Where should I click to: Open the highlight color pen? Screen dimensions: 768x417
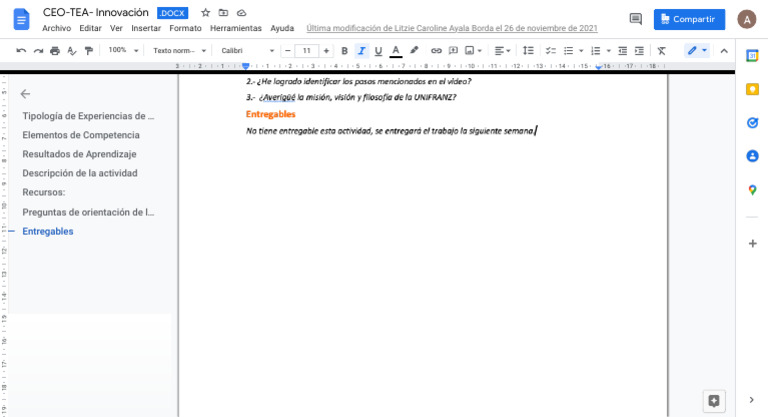tap(414, 50)
